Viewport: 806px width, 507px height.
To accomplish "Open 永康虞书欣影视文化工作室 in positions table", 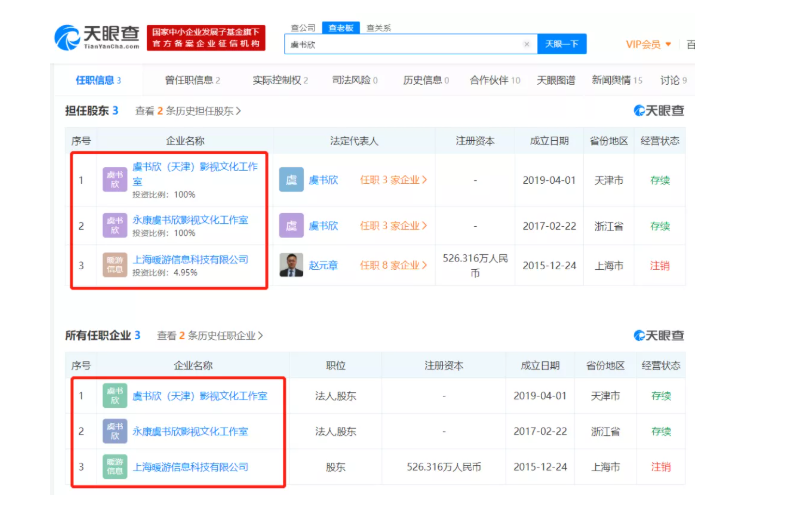I will pos(190,431).
